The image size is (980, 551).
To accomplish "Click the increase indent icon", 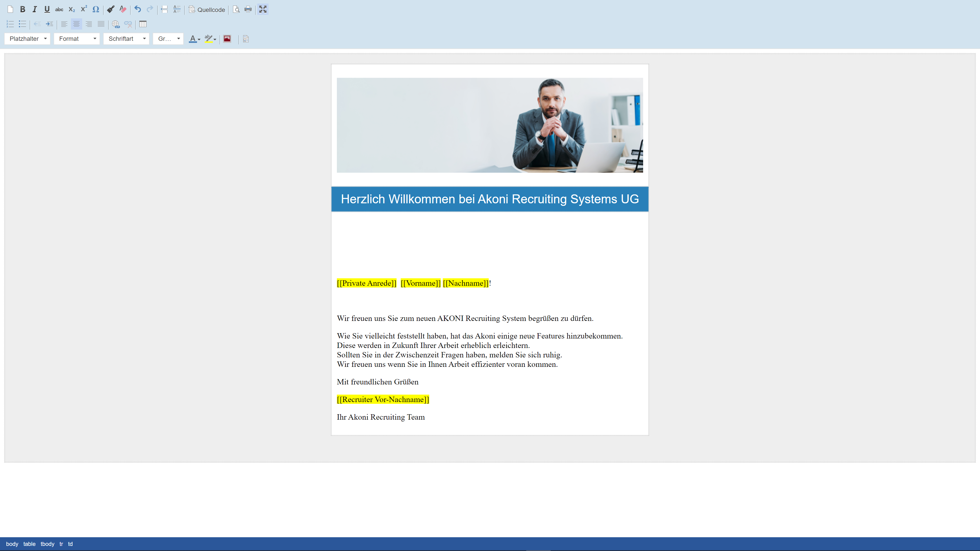I will (50, 24).
